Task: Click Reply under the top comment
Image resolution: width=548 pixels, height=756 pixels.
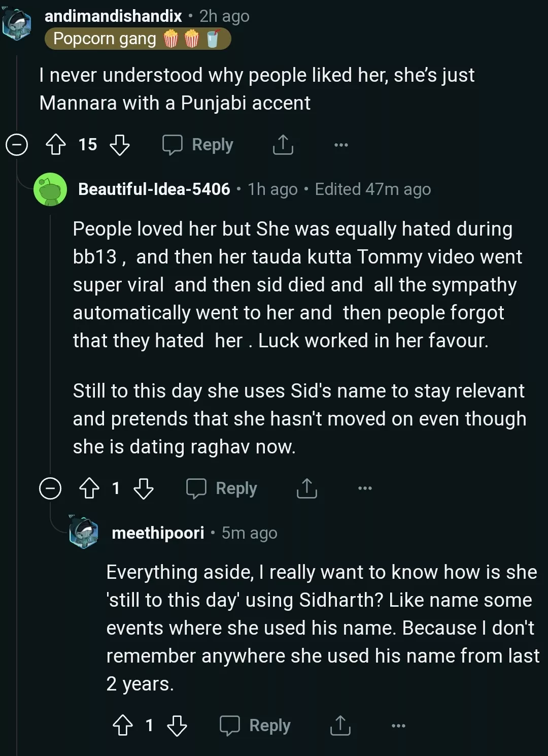Action: tap(212, 145)
